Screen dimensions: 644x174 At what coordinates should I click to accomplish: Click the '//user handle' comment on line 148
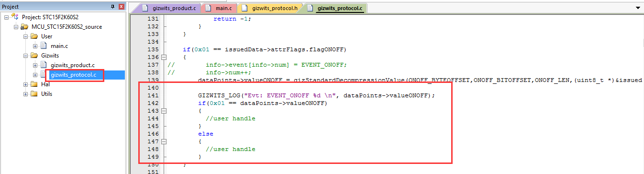click(231, 149)
